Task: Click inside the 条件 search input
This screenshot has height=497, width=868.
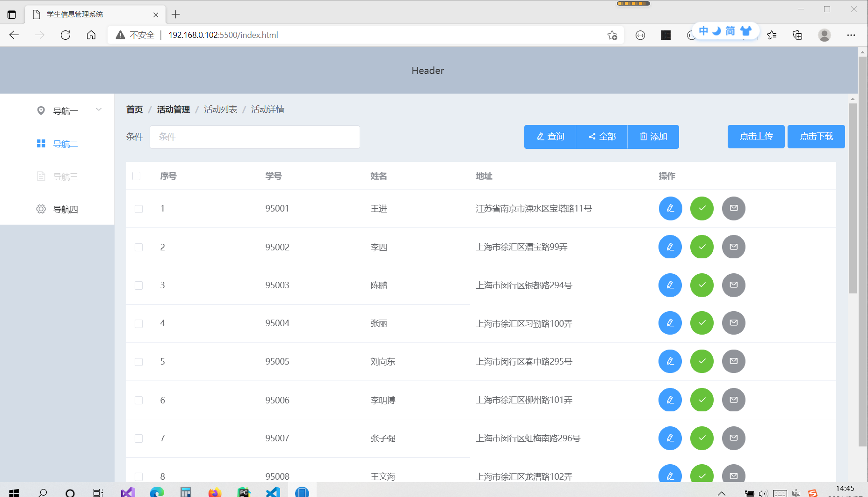Action: [x=255, y=137]
